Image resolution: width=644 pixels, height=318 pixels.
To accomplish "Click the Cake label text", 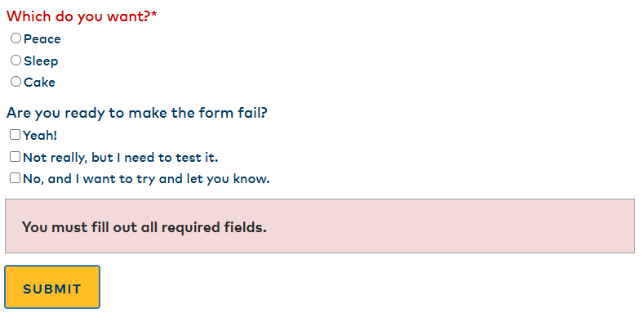I will coord(39,83).
